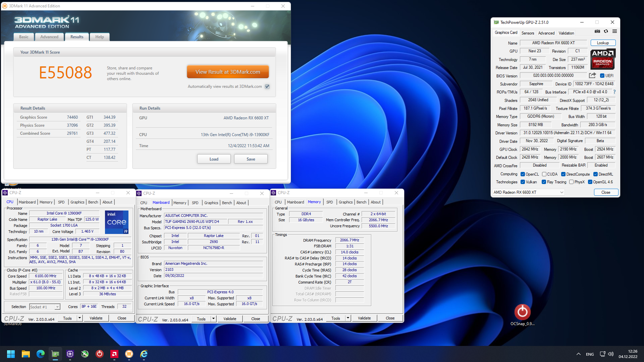Click 3DMark orange taskbar icon

pos(129,354)
